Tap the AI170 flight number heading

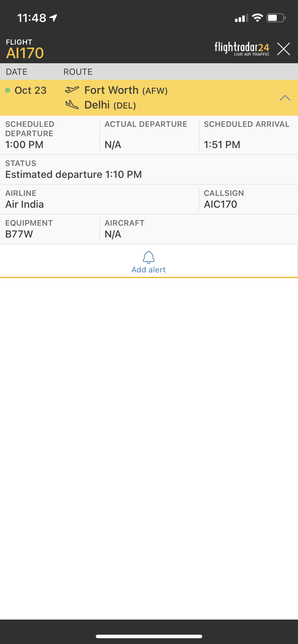[x=25, y=53]
